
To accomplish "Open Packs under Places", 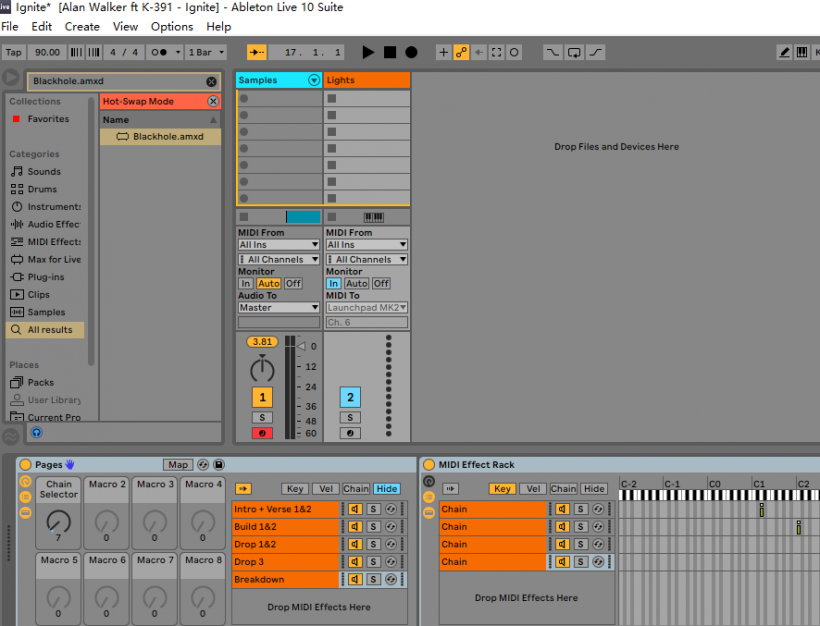I will click(40, 382).
